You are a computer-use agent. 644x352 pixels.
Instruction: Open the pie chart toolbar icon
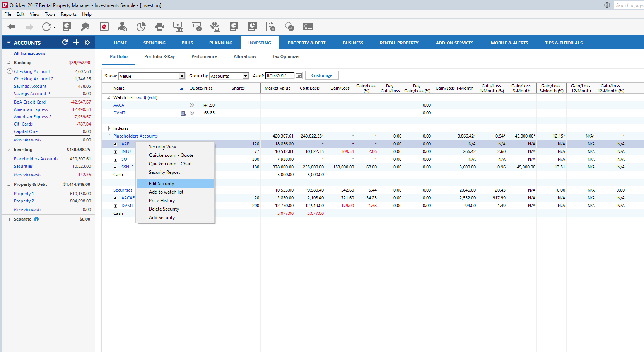coord(141,27)
